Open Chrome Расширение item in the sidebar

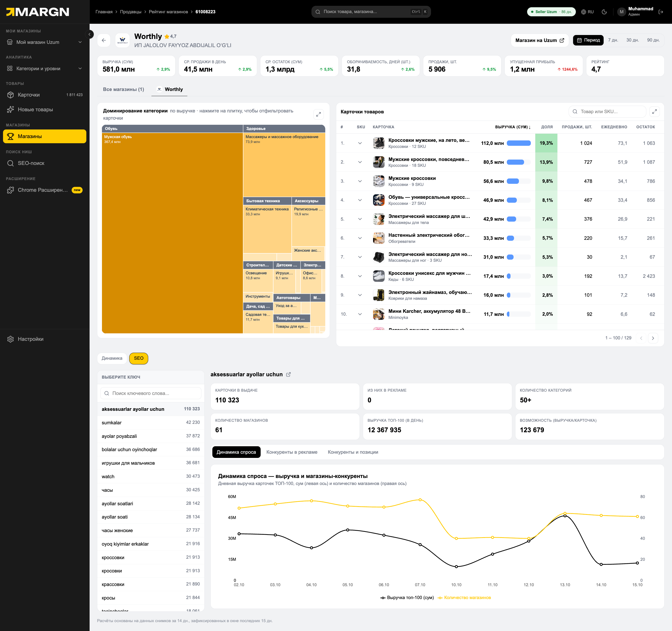45,190
